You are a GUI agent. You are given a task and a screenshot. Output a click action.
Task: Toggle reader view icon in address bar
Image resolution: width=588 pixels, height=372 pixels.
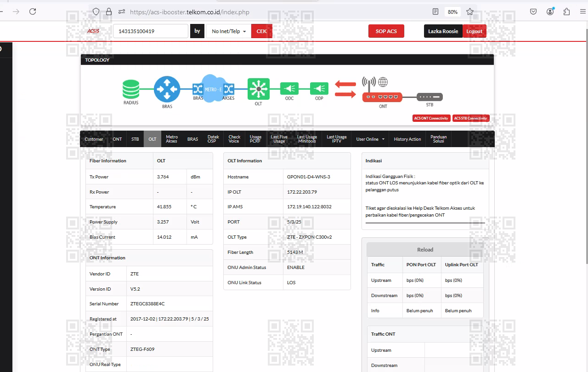click(435, 11)
